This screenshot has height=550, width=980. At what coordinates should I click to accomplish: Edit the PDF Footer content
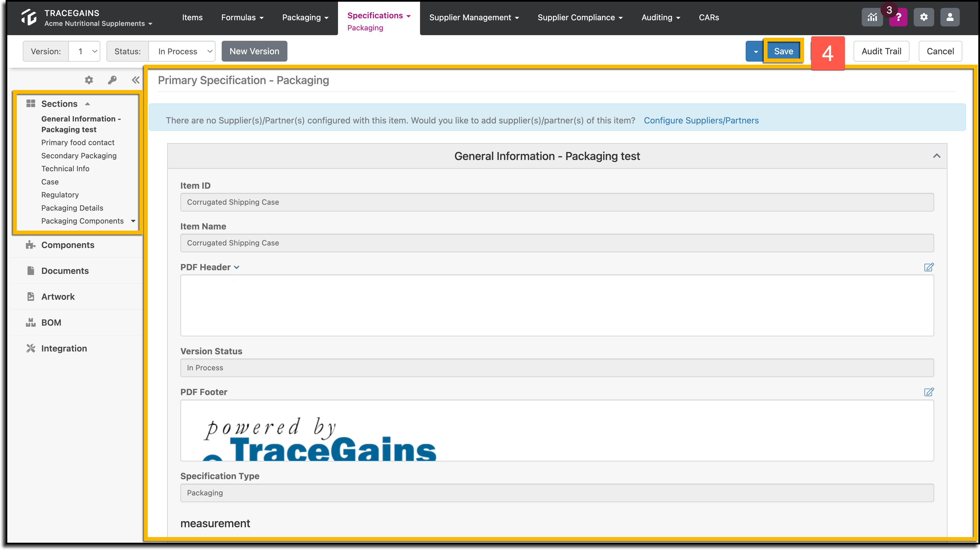929,392
